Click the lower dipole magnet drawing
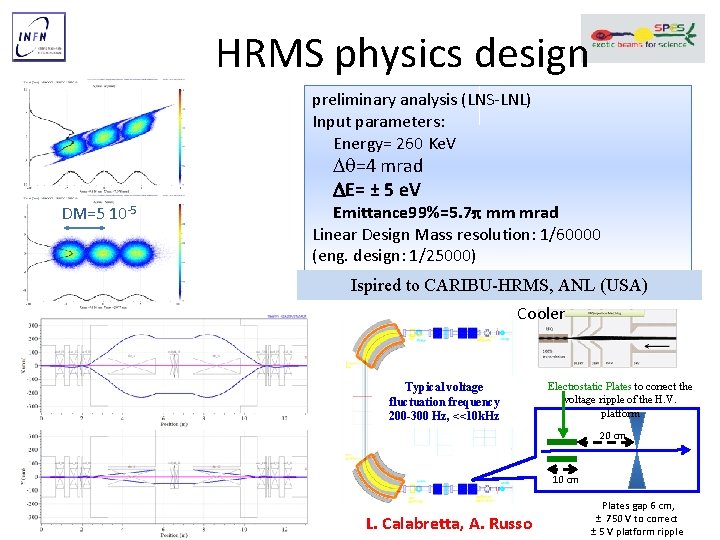This screenshot has height=540, width=720. [x=379, y=478]
